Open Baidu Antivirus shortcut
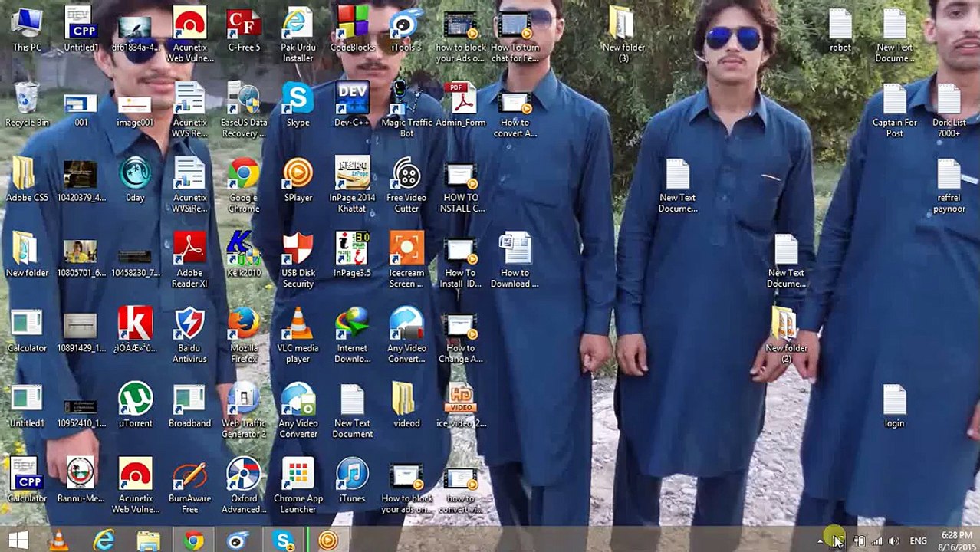 [x=189, y=337]
